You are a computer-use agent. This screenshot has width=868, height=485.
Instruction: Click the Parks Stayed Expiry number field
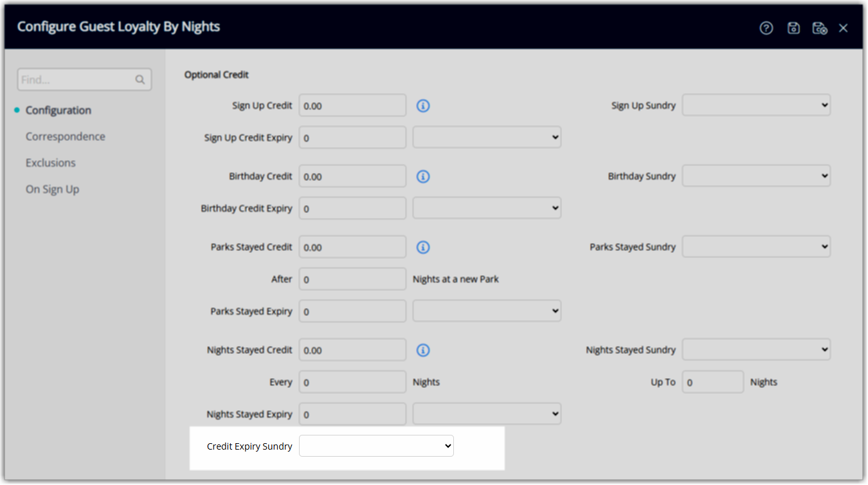coord(352,311)
